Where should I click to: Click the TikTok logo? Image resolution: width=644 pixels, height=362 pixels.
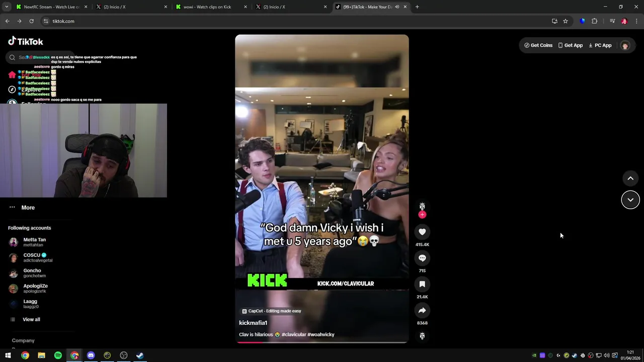pyautogui.click(x=26, y=41)
